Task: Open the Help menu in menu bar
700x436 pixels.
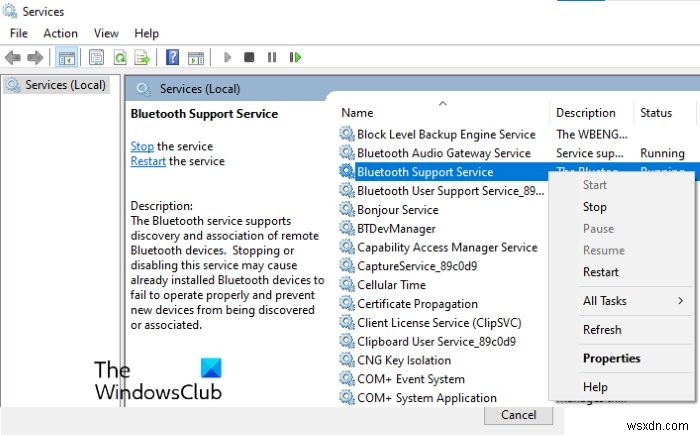Action: tap(146, 33)
